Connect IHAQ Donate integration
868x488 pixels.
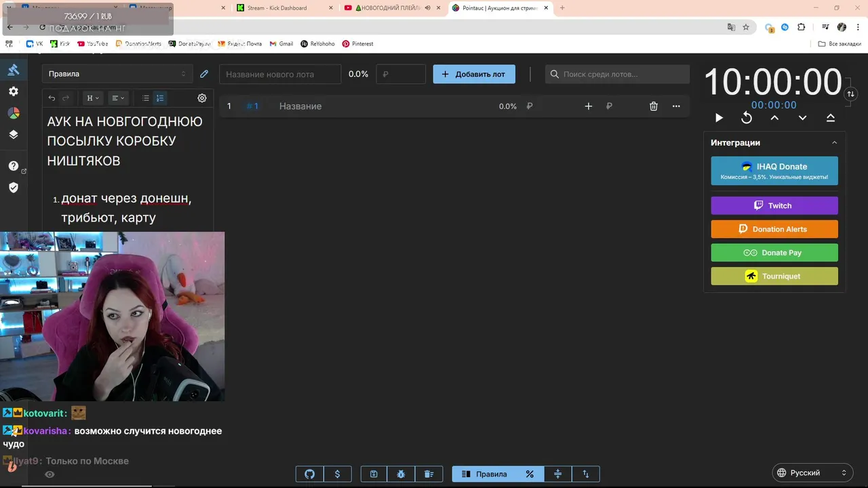click(774, 171)
